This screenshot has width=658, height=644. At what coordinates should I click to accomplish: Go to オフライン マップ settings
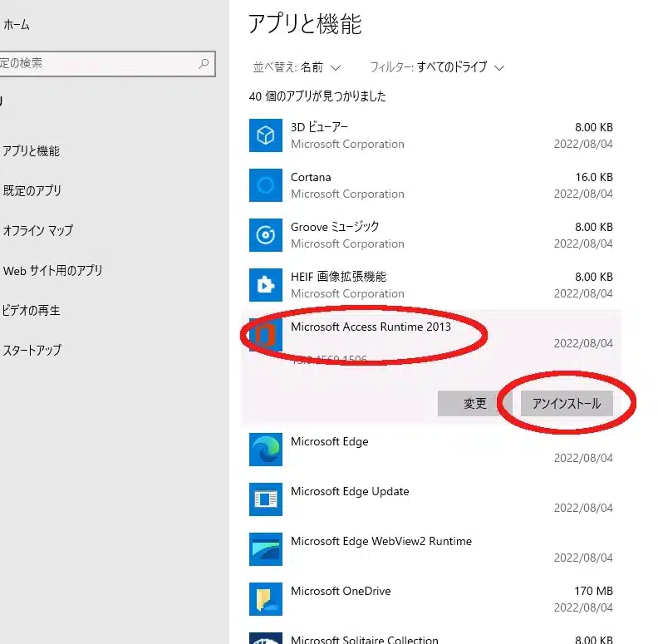[38, 230]
